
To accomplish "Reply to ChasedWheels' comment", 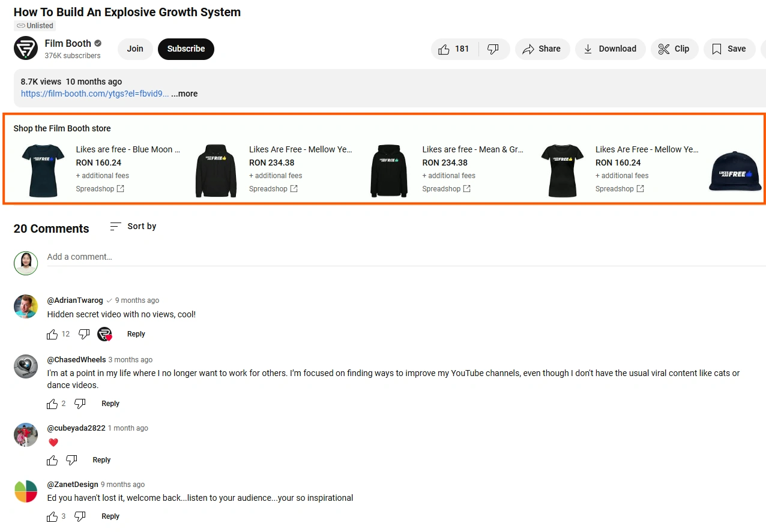I will tap(110, 404).
